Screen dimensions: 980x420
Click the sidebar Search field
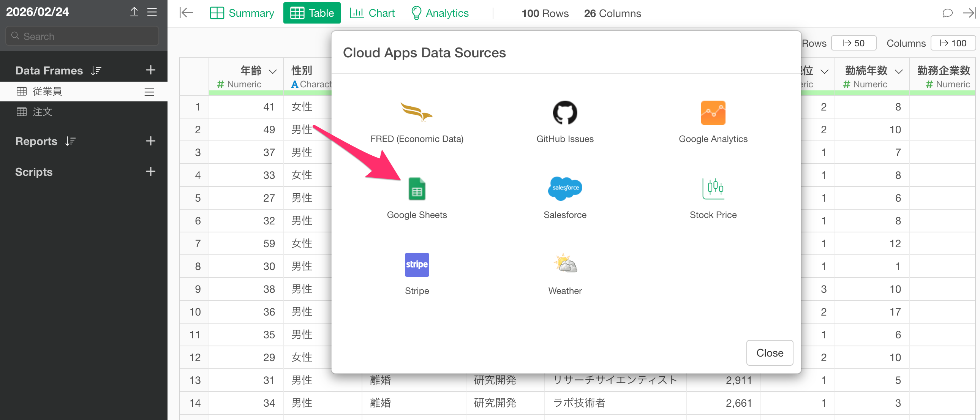pyautogui.click(x=82, y=36)
